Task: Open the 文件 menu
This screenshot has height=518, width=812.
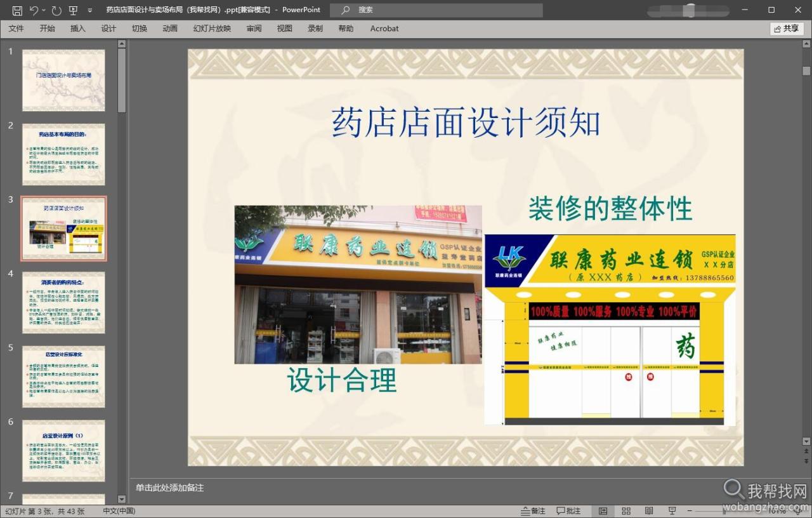Action: (16, 29)
